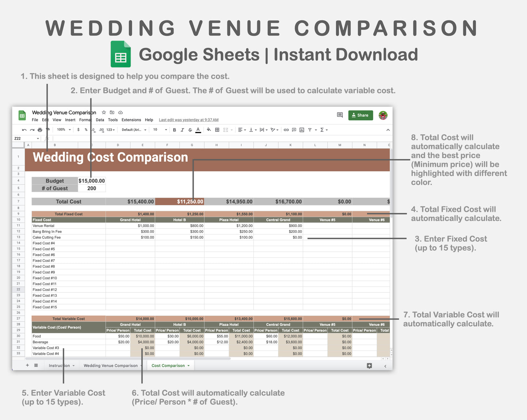Insert a chart
This screenshot has height=420, width=527.
302,129
